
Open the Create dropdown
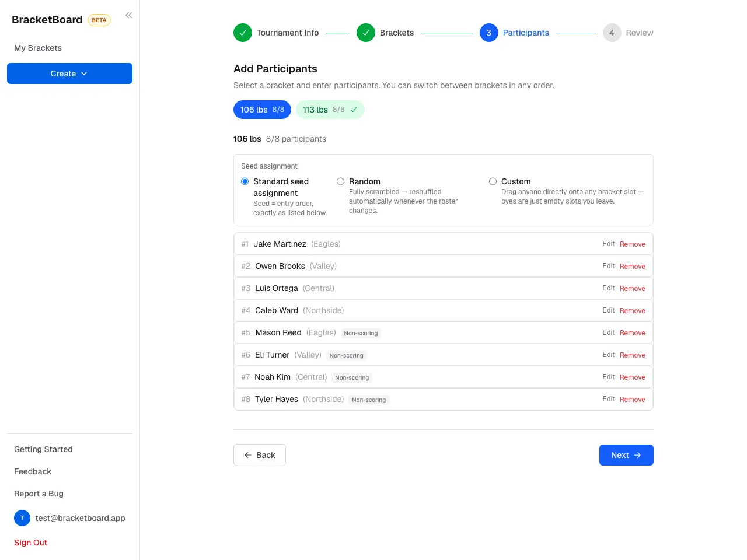point(69,73)
